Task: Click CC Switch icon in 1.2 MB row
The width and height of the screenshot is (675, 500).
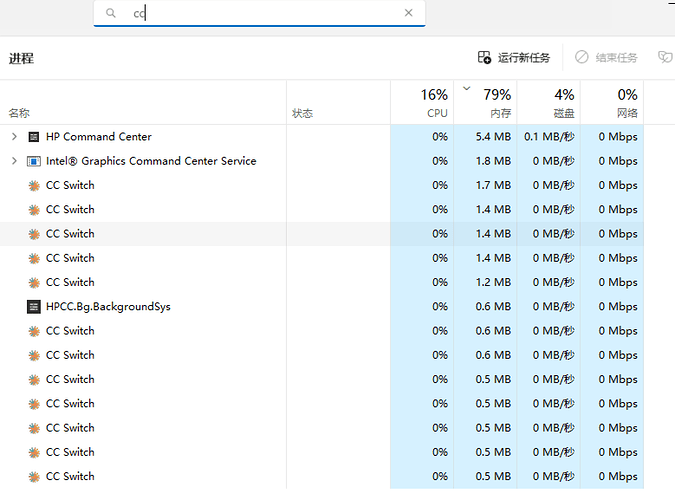Action: (x=34, y=283)
